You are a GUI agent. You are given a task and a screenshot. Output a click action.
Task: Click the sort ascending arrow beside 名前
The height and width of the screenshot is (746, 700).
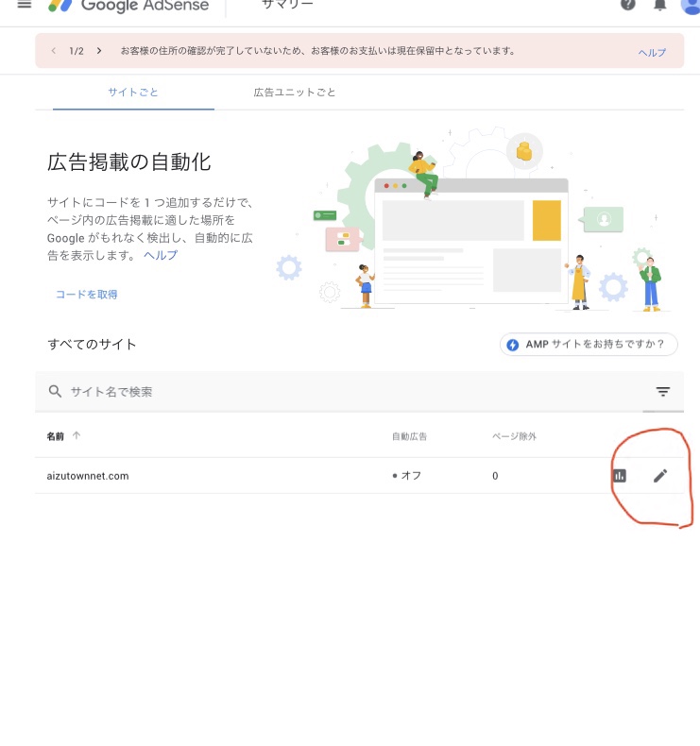(x=77, y=435)
